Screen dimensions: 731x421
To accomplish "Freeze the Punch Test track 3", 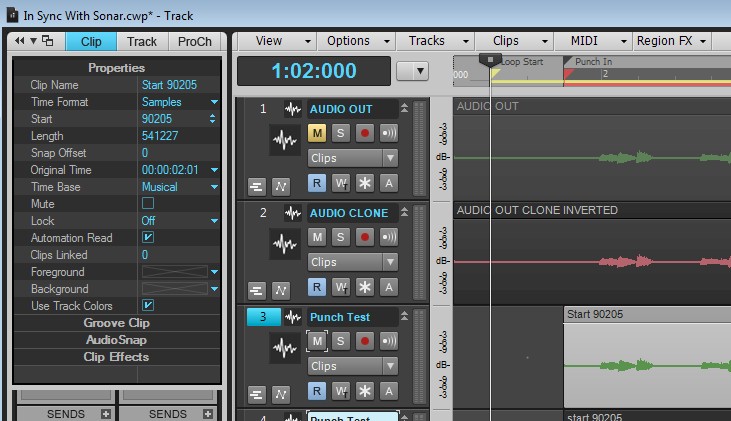I will (x=365, y=391).
